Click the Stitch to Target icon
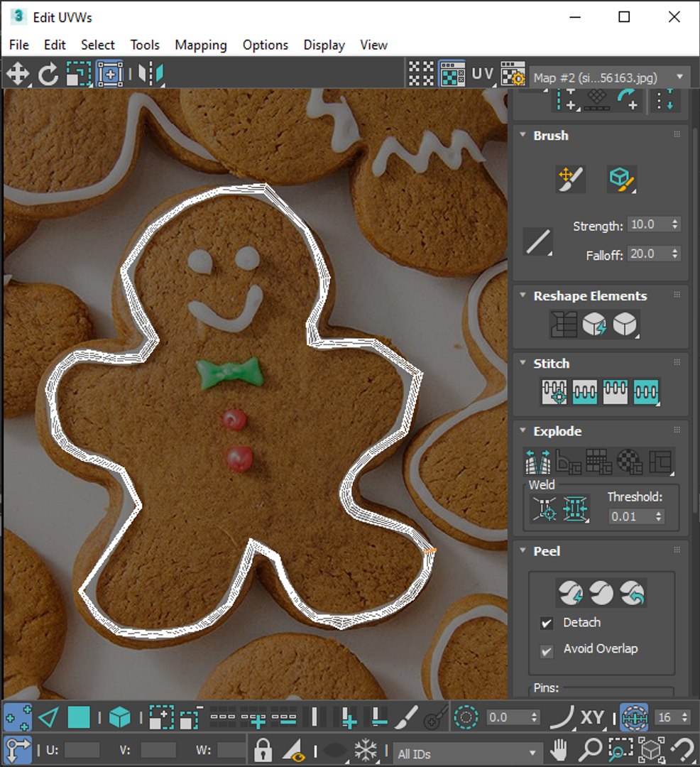The width and height of the screenshot is (700, 767). [554, 392]
